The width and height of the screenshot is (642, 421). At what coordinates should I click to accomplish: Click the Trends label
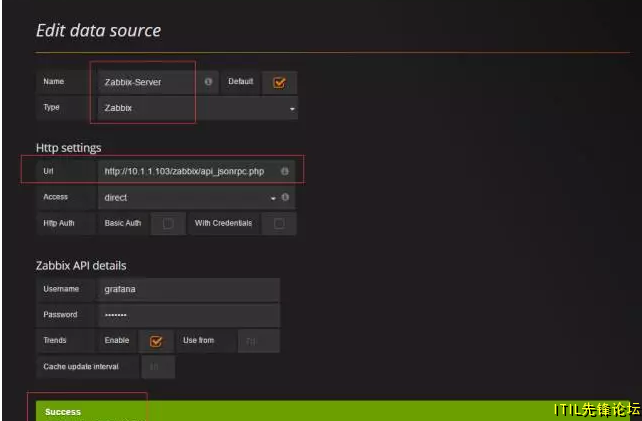click(x=55, y=340)
